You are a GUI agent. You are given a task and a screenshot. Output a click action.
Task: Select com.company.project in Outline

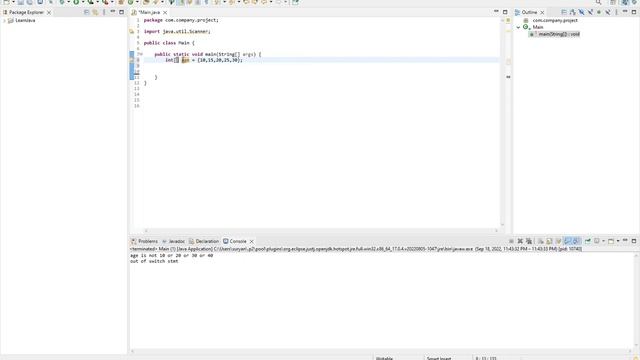[555, 20]
